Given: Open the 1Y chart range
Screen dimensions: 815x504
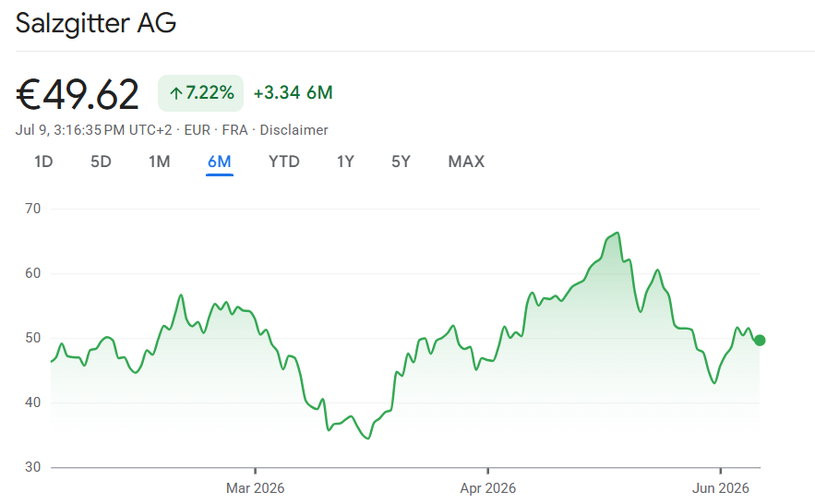Looking at the screenshot, I should pyautogui.click(x=345, y=162).
